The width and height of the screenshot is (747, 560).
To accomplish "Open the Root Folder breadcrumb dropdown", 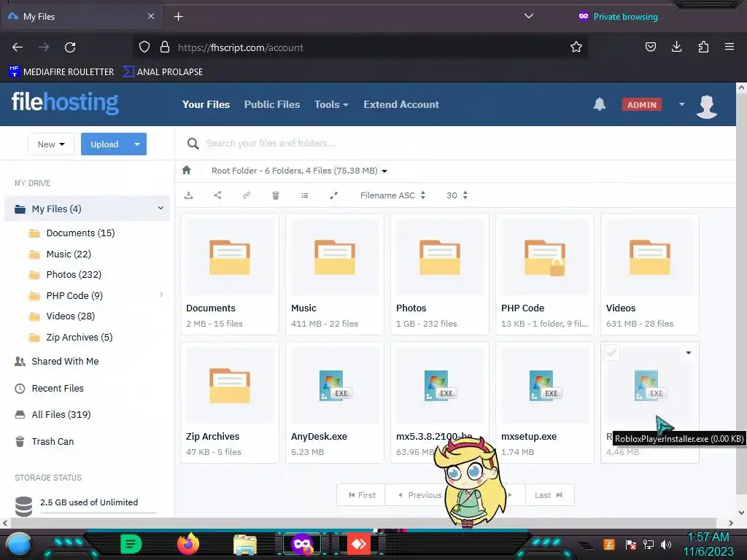I will click(384, 171).
